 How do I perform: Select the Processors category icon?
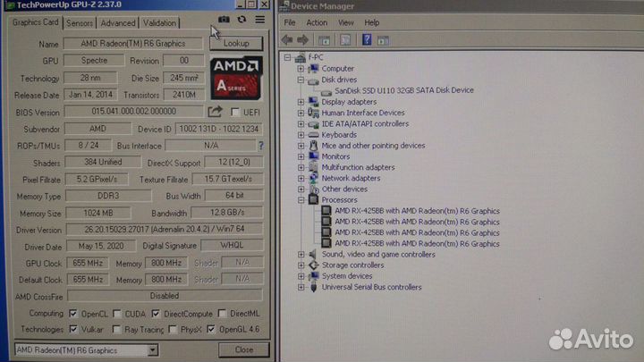tap(313, 200)
